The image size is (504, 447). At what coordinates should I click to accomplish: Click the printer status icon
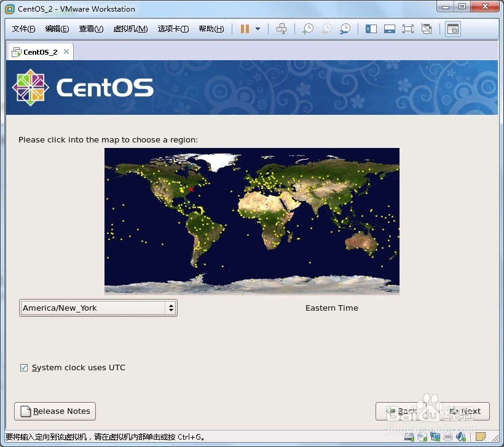(447, 437)
